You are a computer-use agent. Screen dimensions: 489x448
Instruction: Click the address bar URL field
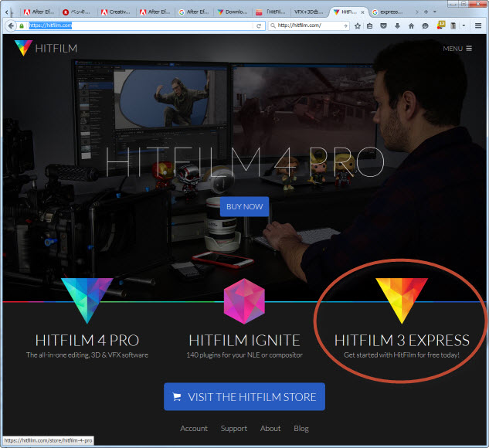pyautogui.click(x=139, y=26)
